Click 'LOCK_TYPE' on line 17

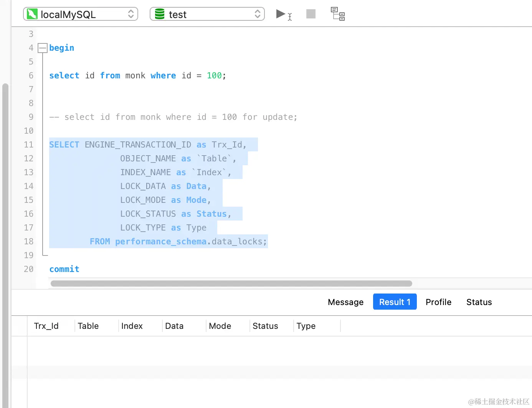click(x=143, y=228)
